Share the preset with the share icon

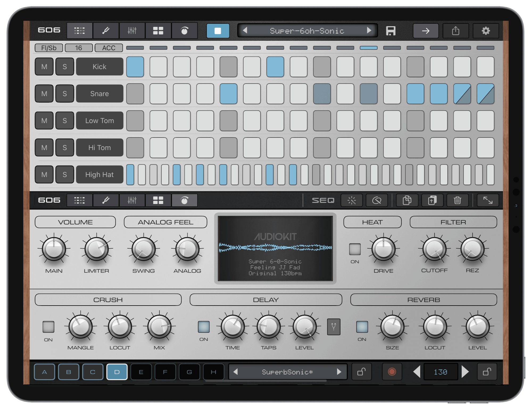pyautogui.click(x=455, y=31)
